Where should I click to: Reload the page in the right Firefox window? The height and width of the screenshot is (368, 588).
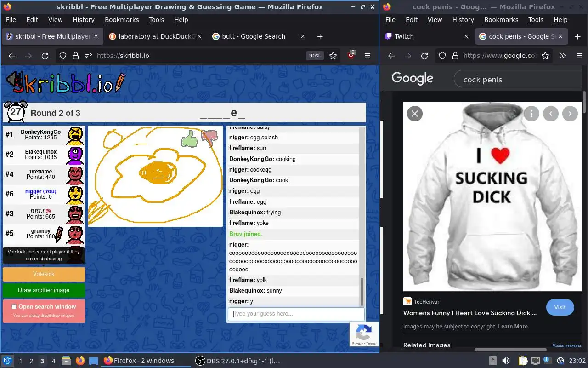pyautogui.click(x=424, y=56)
